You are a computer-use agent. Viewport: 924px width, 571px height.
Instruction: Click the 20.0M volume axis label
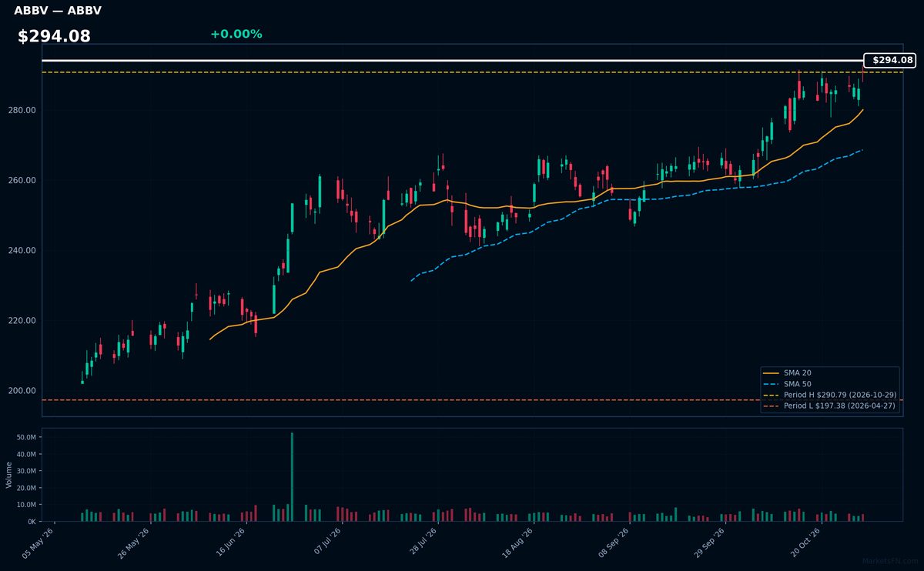(26, 488)
